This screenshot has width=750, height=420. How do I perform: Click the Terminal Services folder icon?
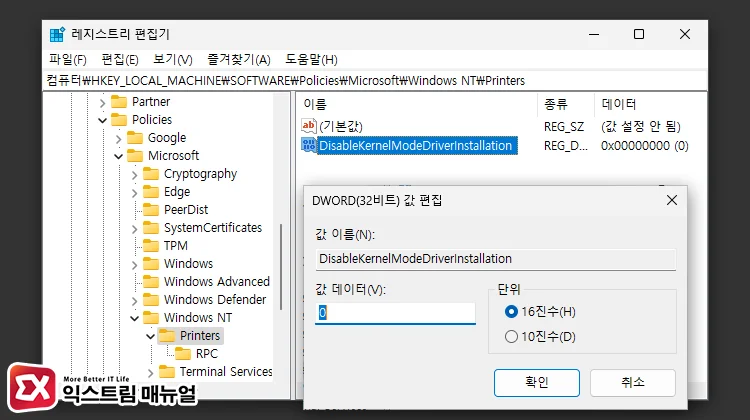pos(167,372)
